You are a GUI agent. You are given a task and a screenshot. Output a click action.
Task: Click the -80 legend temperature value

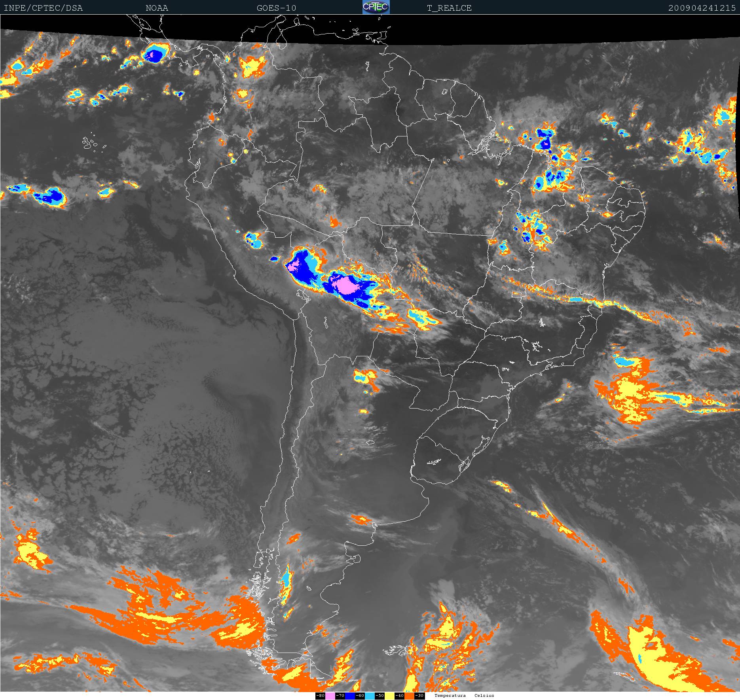pyautogui.click(x=320, y=696)
